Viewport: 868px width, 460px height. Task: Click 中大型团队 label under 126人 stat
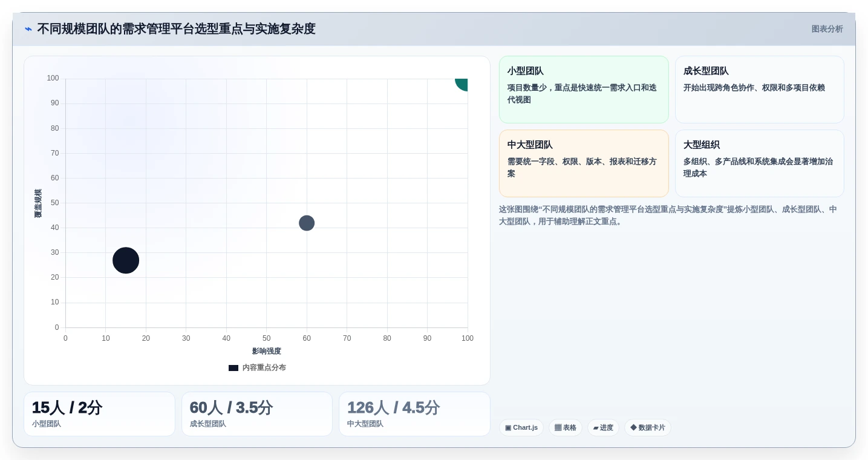coord(365,424)
